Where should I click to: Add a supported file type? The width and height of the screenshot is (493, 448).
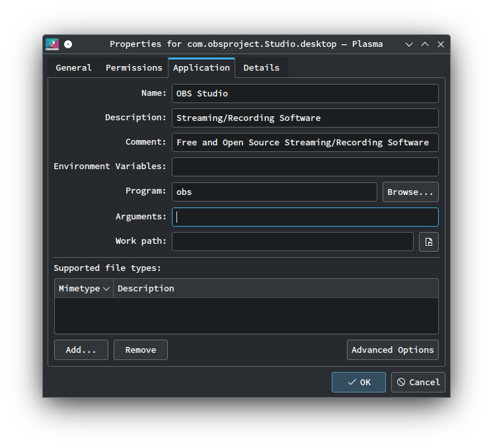(x=81, y=350)
